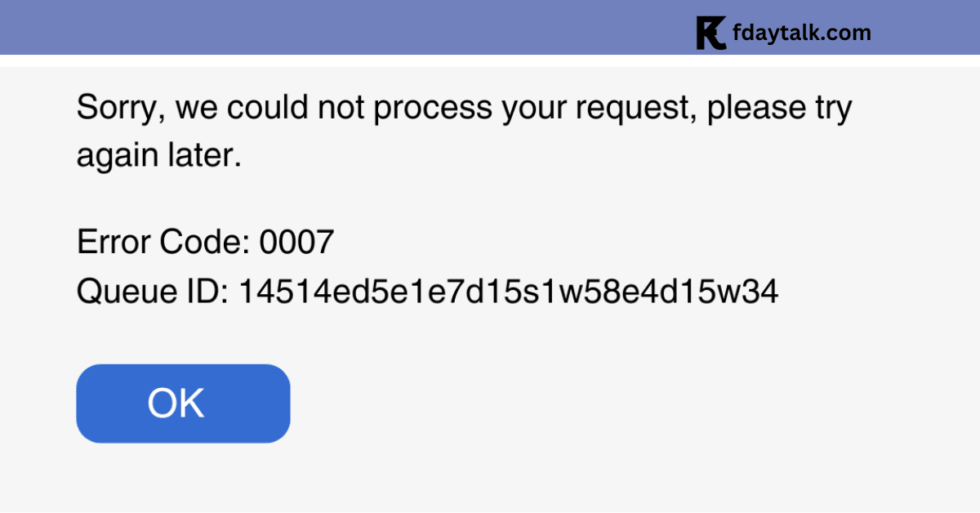
Task: Click the "OK" text inside the blue button
Action: [x=176, y=404]
